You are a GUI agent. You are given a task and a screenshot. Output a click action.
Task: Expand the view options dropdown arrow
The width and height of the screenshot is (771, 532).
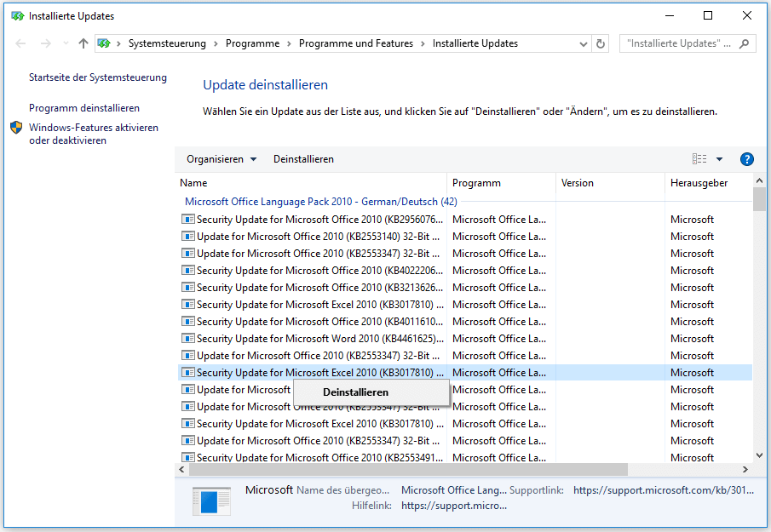tap(719, 159)
